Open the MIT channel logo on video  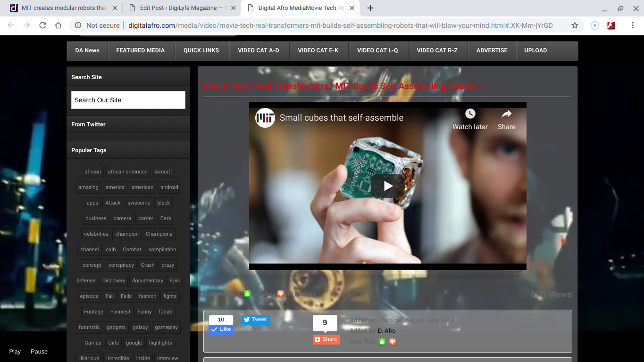pos(265,118)
